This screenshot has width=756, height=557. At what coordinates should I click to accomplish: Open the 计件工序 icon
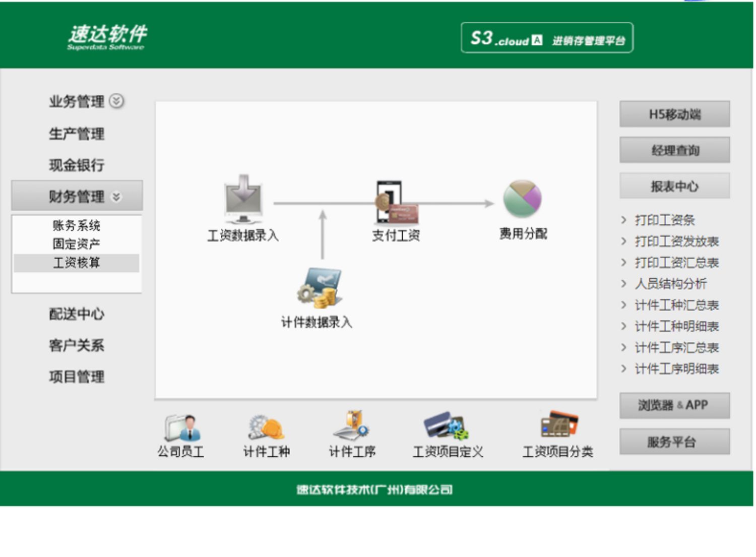pyautogui.click(x=352, y=426)
